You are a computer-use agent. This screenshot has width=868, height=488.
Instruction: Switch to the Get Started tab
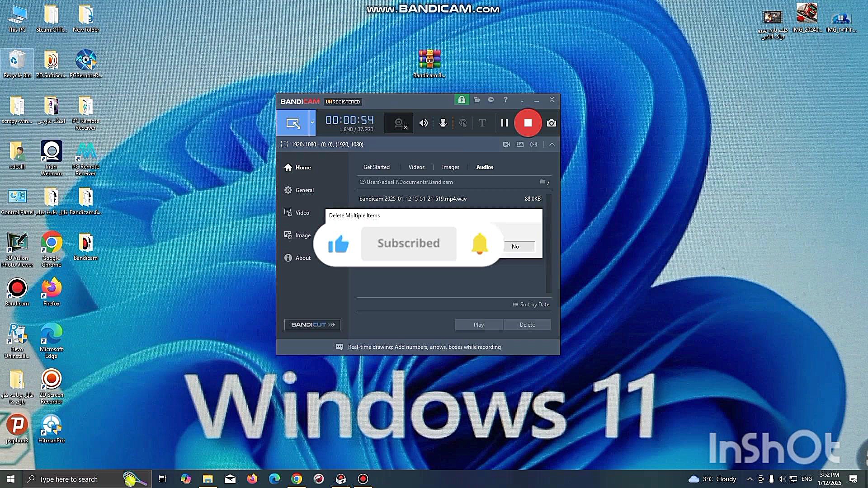click(x=377, y=167)
